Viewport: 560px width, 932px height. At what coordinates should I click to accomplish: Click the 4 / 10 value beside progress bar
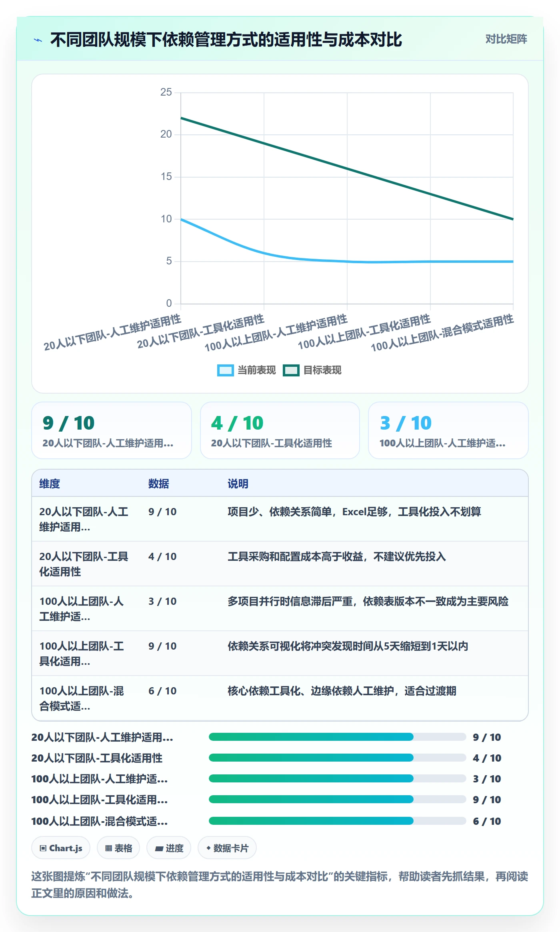[487, 758]
